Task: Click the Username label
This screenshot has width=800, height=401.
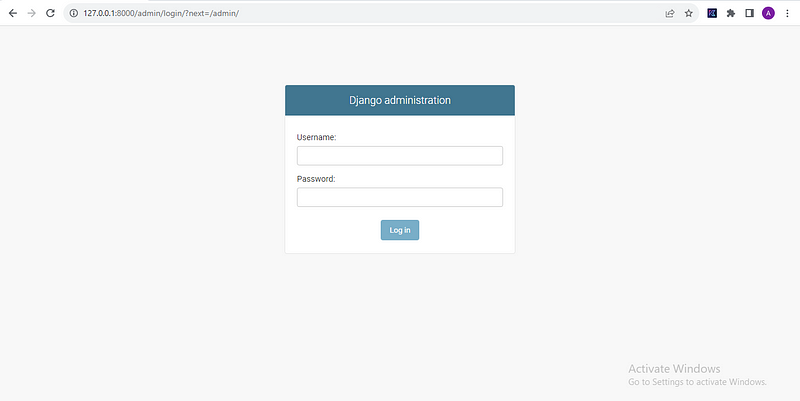Action: pos(316,137)
